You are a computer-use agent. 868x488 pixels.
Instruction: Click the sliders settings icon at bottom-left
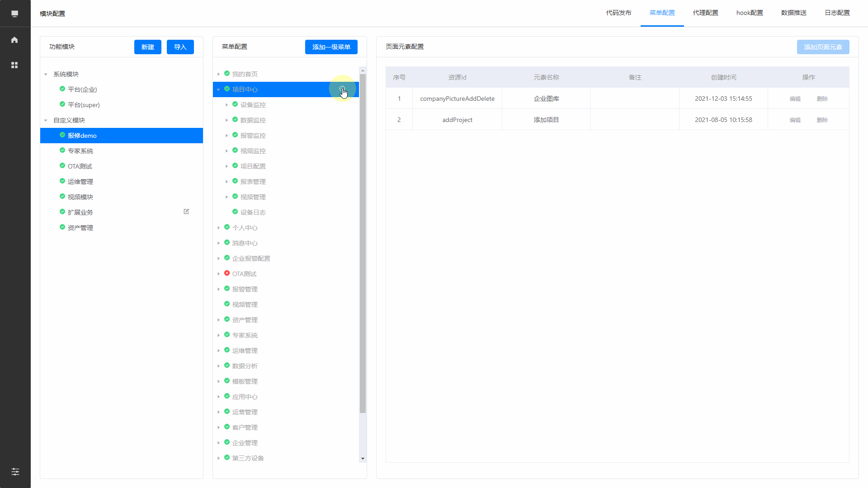pos(15,472)
